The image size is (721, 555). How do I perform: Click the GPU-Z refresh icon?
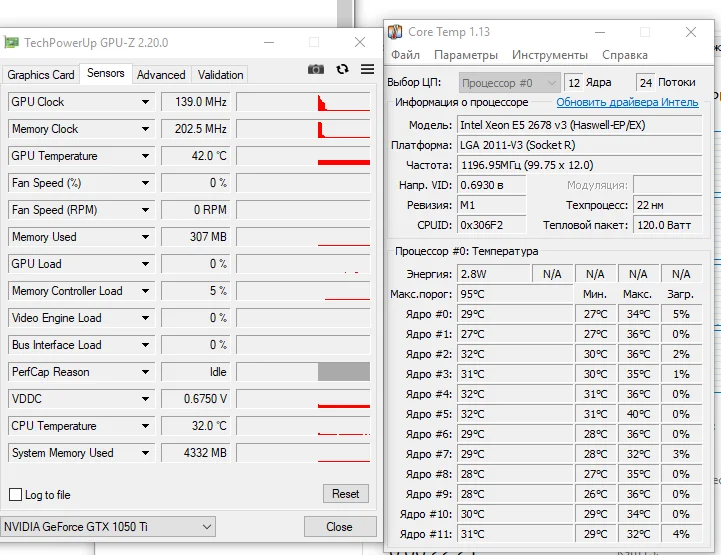coord(342,69)
